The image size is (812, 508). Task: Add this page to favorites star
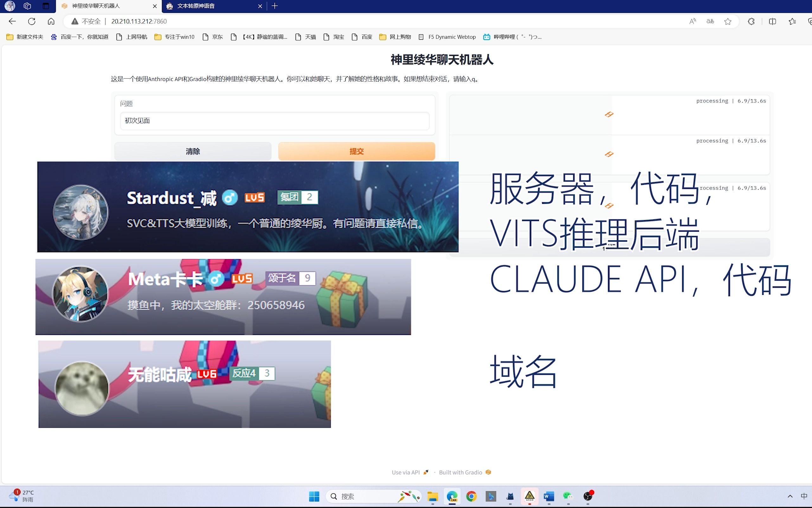point(727,21)
